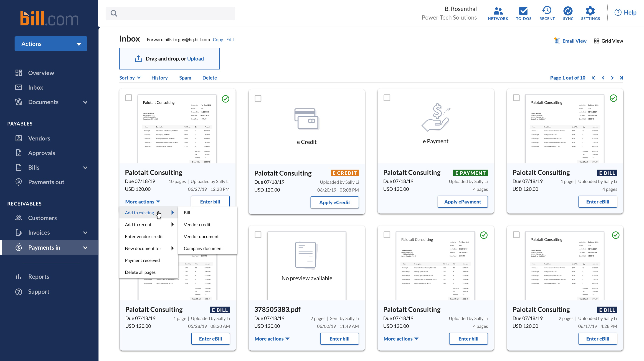Click the Customers icon in sidebar
Screen dimensions: 644x361
pos(18,218)
